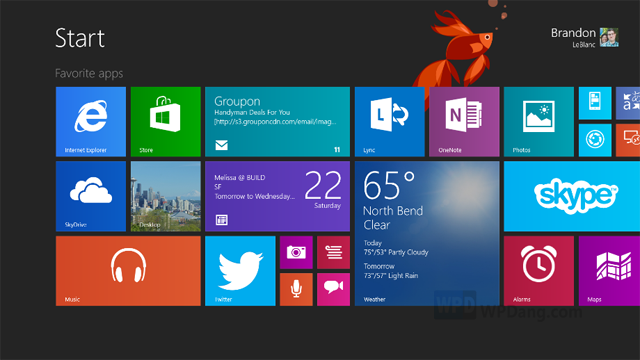Click the Brandon LeBlanc account picture
The image size is (640, 360).
coord(609,38)
